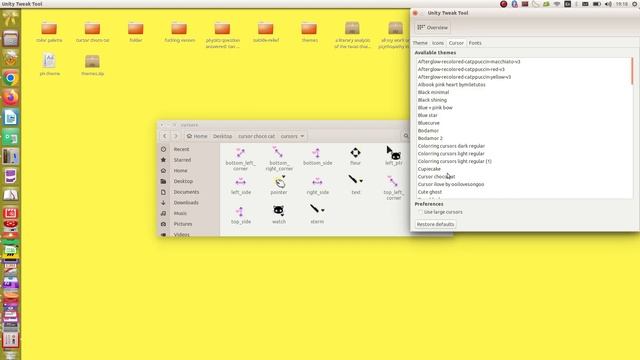
Task: Go to cursor choco cat path segment
Action: [256, 136]
